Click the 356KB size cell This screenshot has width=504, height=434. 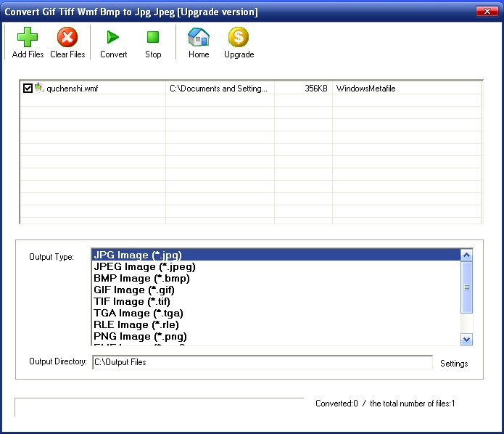click(x=303, y=88)
